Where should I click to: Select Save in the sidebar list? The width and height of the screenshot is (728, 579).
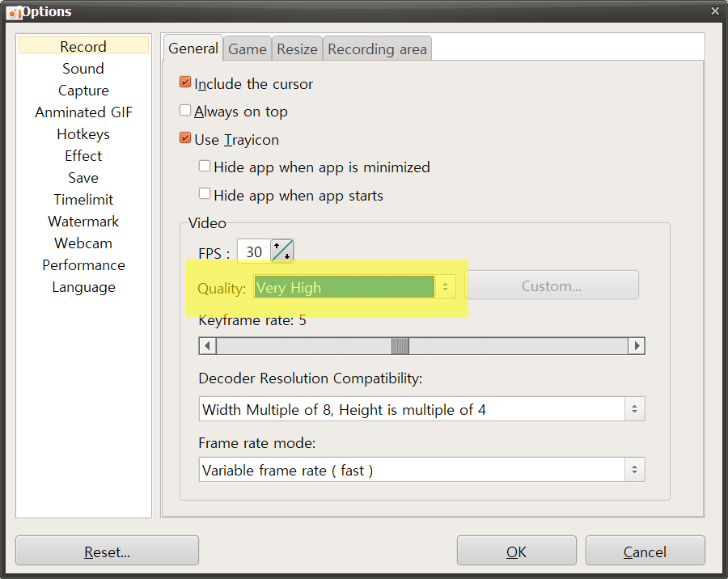pos(83,177)
